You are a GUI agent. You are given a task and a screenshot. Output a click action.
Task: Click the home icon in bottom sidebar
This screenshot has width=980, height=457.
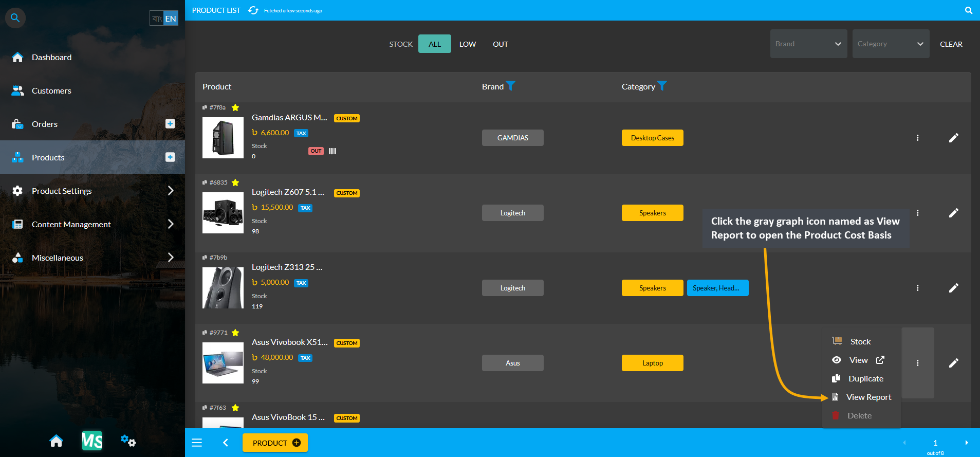[57, 441]
